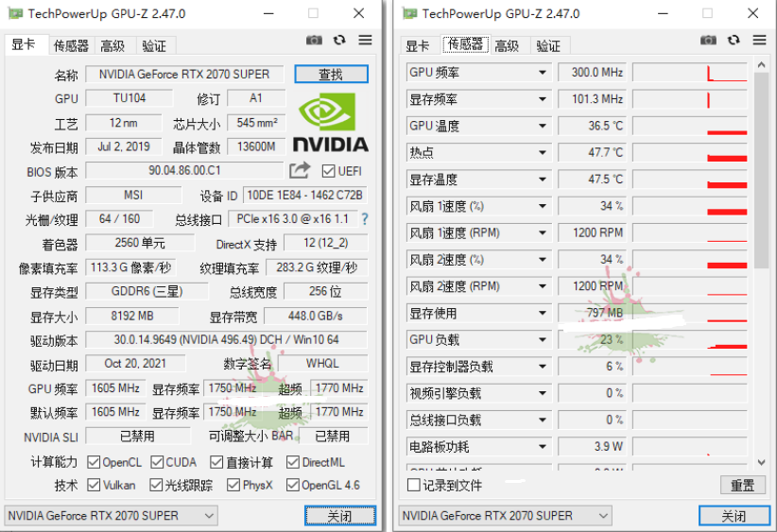Switch to the 验证 tab in sensor window
This screenshot has height=532, width=777.
tap(547, 45)
